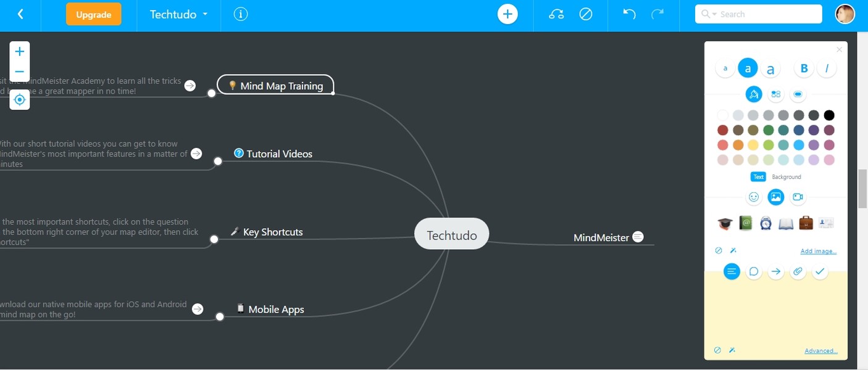Collapse the Tutorial Videos branch circle
The image size is (868, 370).
click(x=218, y=162)
